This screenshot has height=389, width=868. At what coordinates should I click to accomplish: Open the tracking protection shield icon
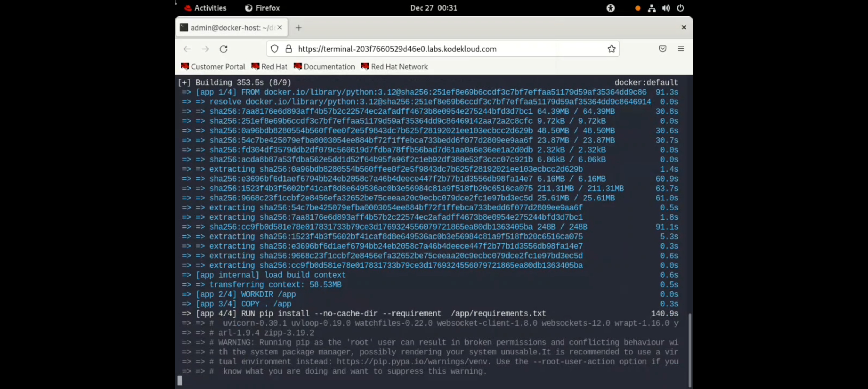point(274,49)
